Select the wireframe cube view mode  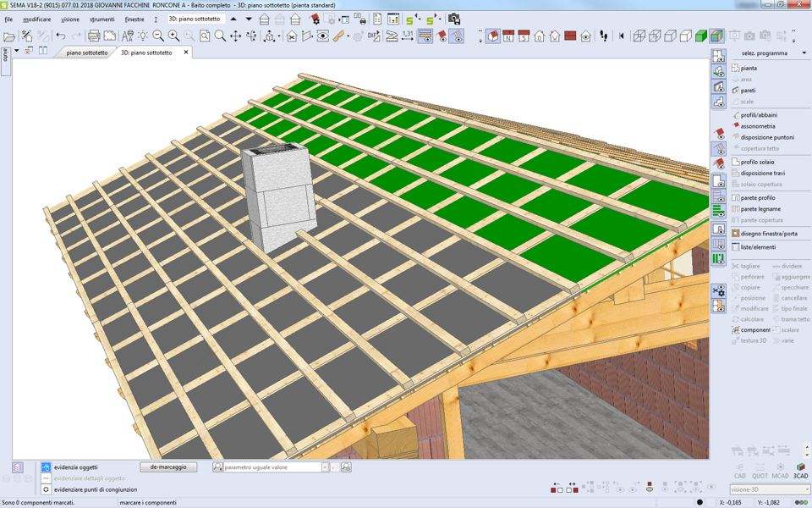[639, 36]
